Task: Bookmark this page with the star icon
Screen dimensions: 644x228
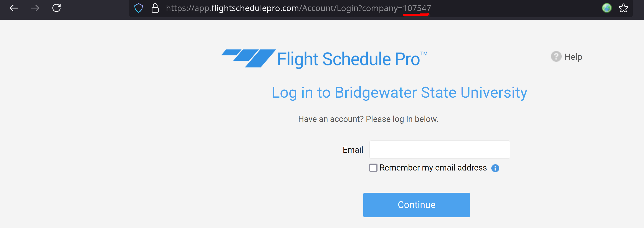Action: [623, 8]
